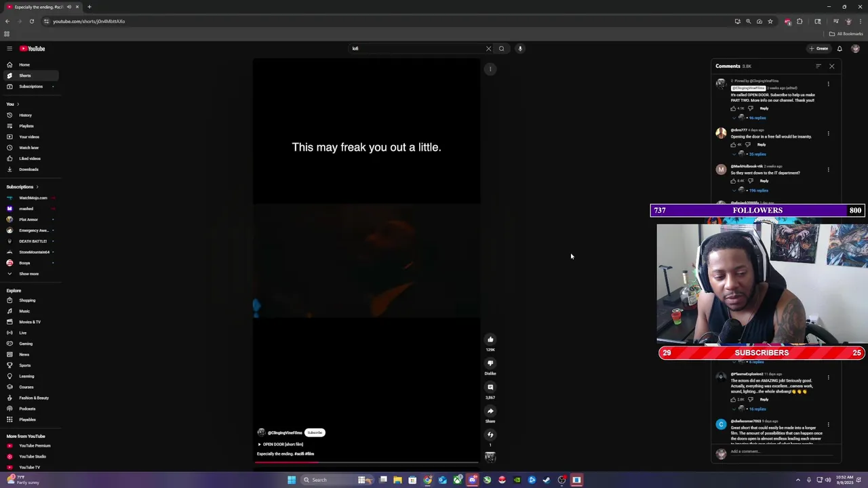868x488 pixels.
Task: Open options for the free fall comment
Action: [x=828, y=134]
